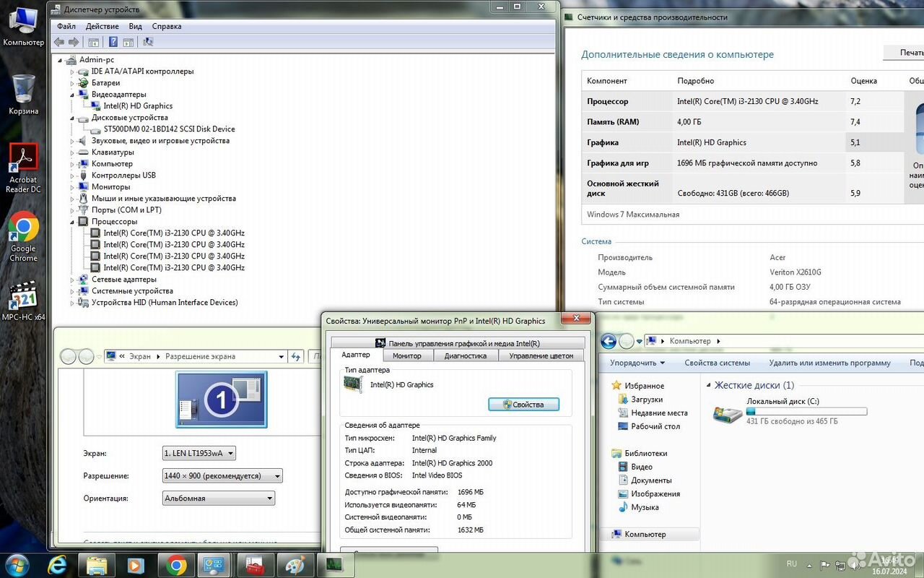Click the Мыши и иные указывающие устройства icon
924x578 pixels.
point(84,199)
